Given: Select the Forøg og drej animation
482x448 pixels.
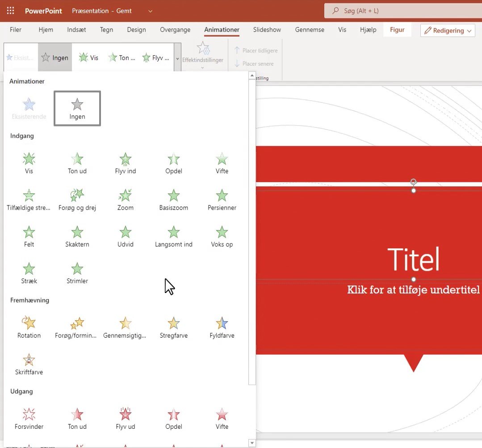Looking at the screenshot, I should pyautogui.click(x=77, y=200).
